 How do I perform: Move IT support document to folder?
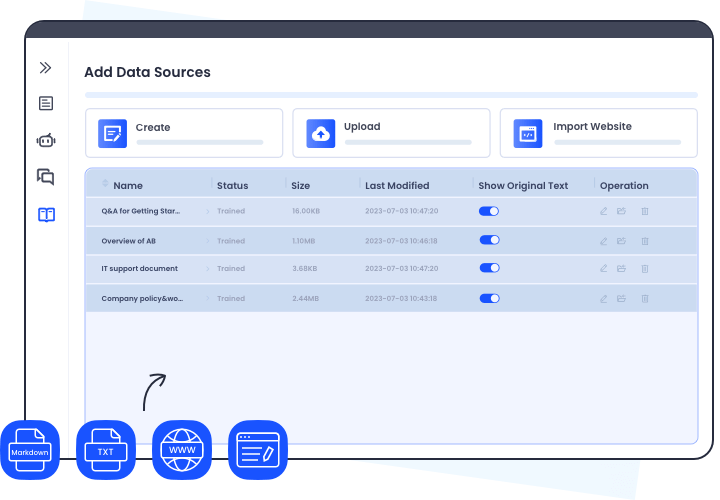pyautogui.click(x=621, y=269)
